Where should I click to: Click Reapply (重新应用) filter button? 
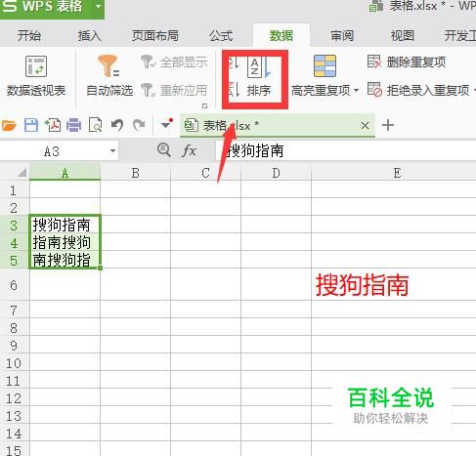pos(174,90)
